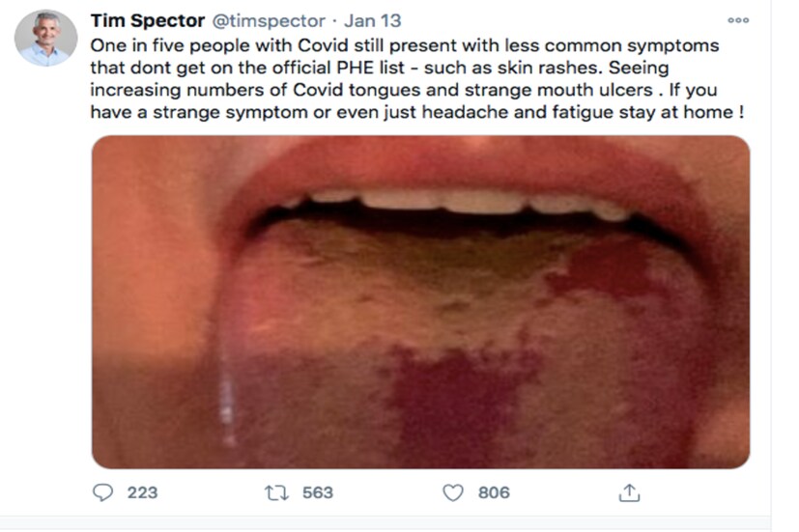Click the 223 replies count
Viewport: 799px width, 532px height.
pyautogui.click(x=142, y=492)
